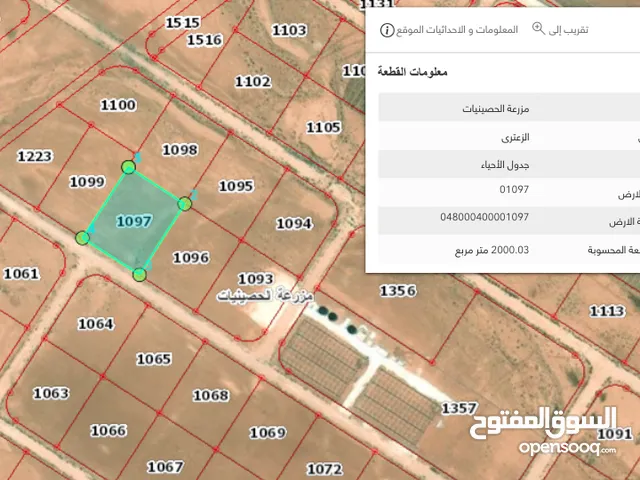640x480 pixels.
Task: Click the top green vertex of parcel 1097
Action: [x=129, y=167]
